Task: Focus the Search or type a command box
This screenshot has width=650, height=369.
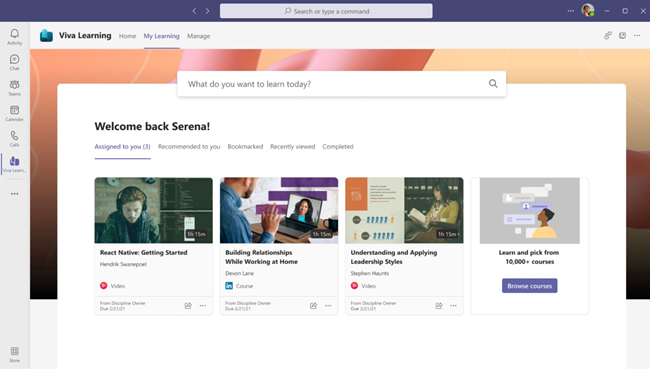Action: click(x=326, y=11)
